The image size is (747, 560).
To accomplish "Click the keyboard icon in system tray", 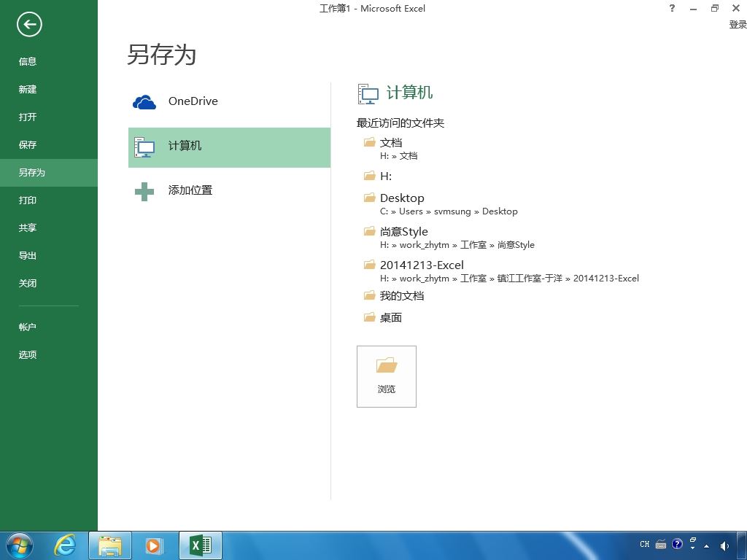I will pos(661,544).
